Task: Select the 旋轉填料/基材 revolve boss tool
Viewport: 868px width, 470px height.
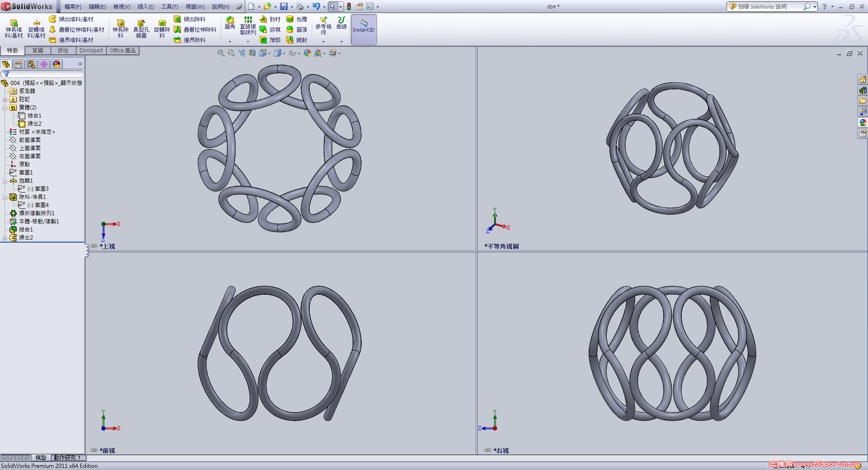Action: [x=36, y=29]
